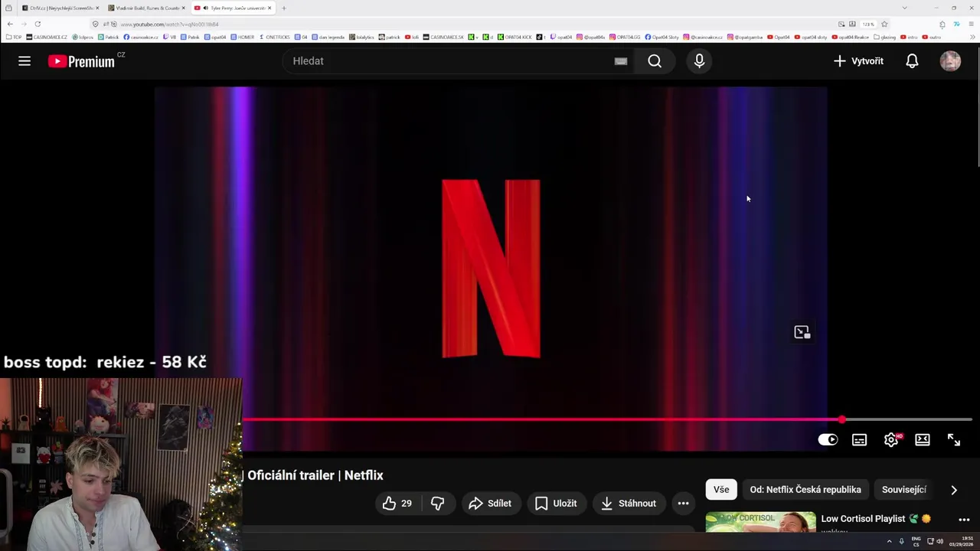Open the CASINOAKCE.CZ bookmark
This screenshot has height=551, width=980.
[47, 37]
